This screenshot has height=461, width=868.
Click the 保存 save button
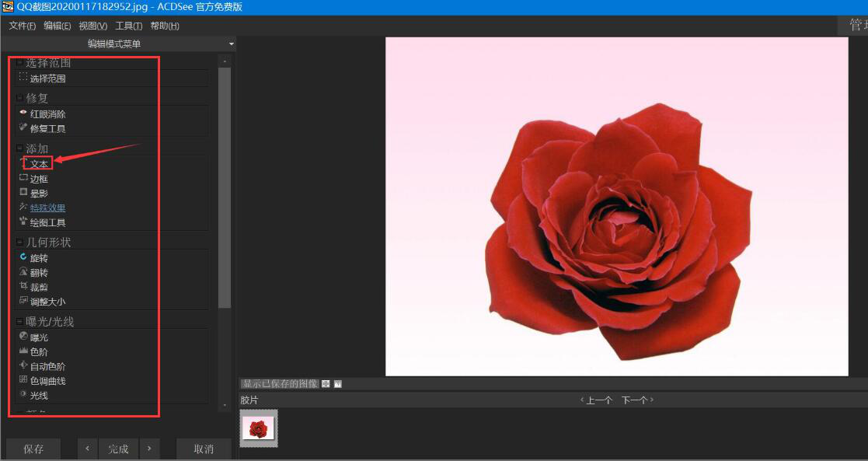click(33, 449)
